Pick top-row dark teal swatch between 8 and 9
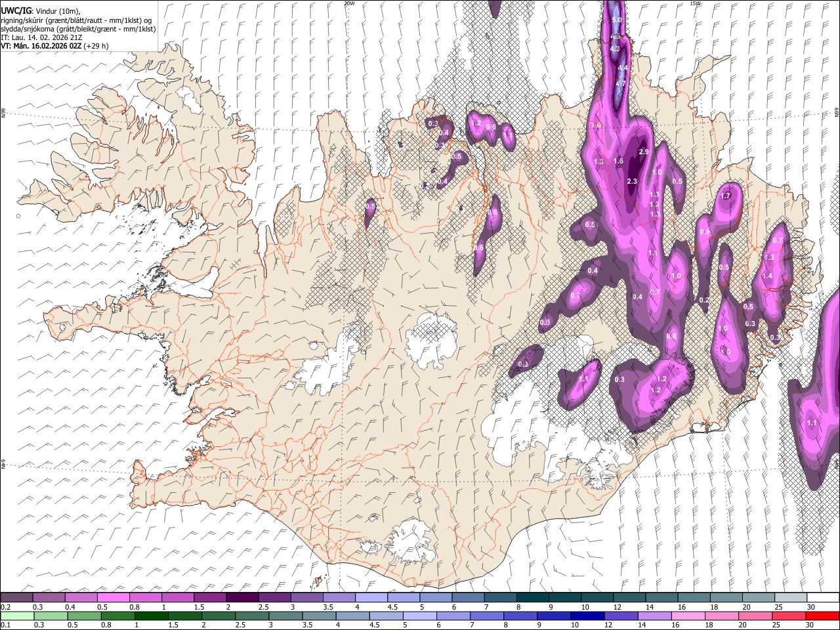This screenshot has height=630, width=840. tap(533, 598)
